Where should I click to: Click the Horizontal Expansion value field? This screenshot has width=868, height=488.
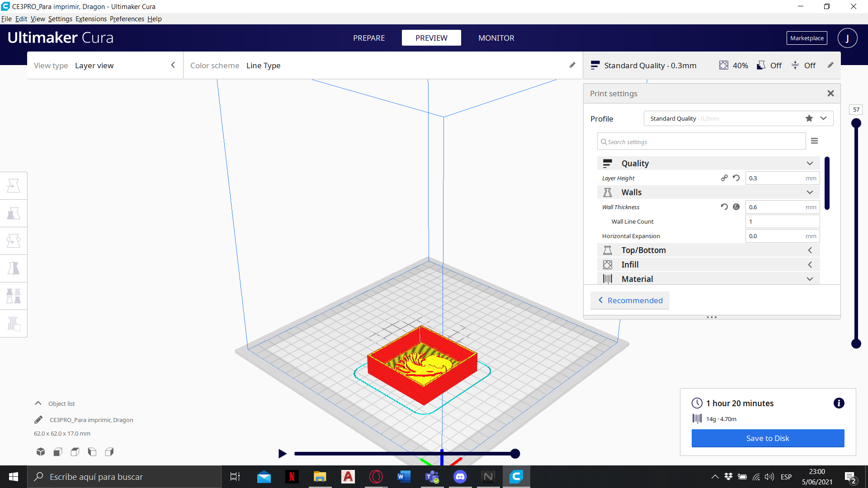point(782,236)
